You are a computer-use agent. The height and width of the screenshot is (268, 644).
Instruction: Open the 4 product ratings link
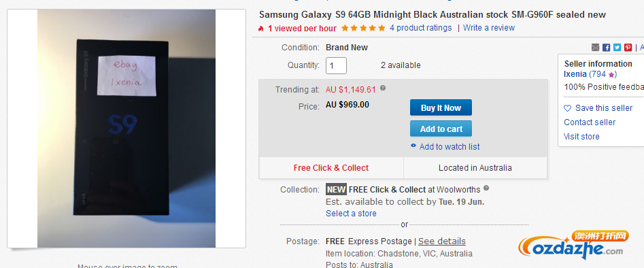tap(420, 28)
